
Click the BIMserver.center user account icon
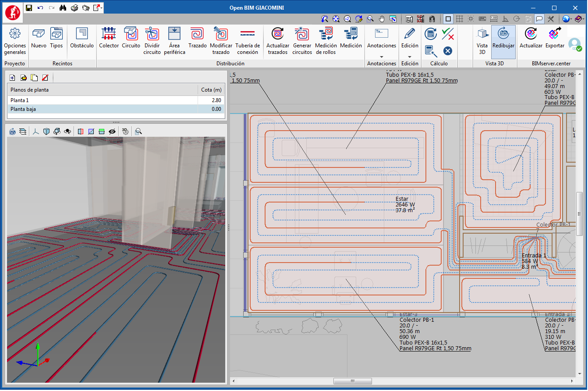(x=574, y=44)
